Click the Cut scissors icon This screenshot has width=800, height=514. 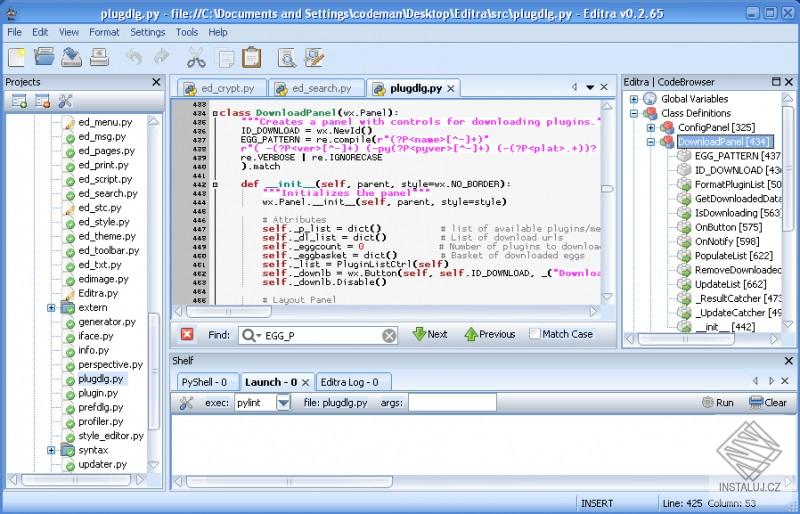[x=196, y=57]
